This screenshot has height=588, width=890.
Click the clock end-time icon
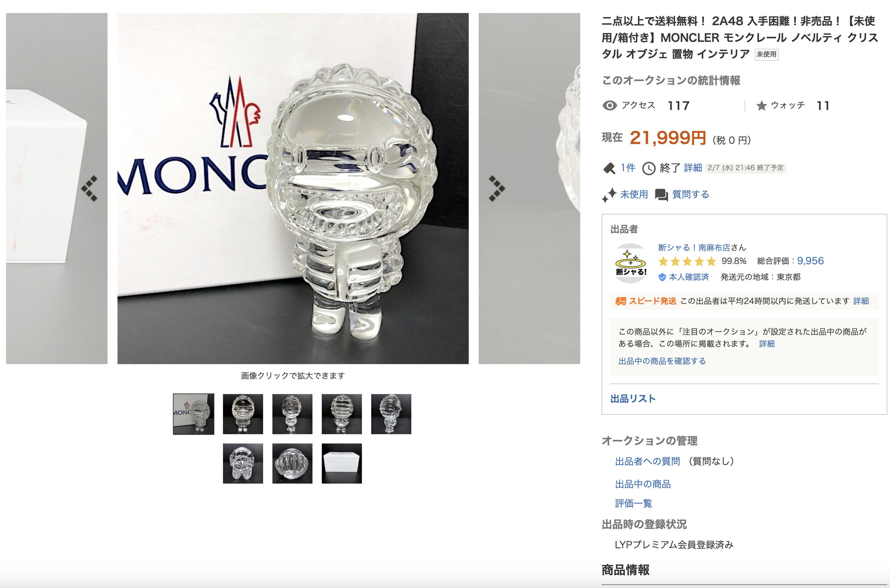coord(649,168)
